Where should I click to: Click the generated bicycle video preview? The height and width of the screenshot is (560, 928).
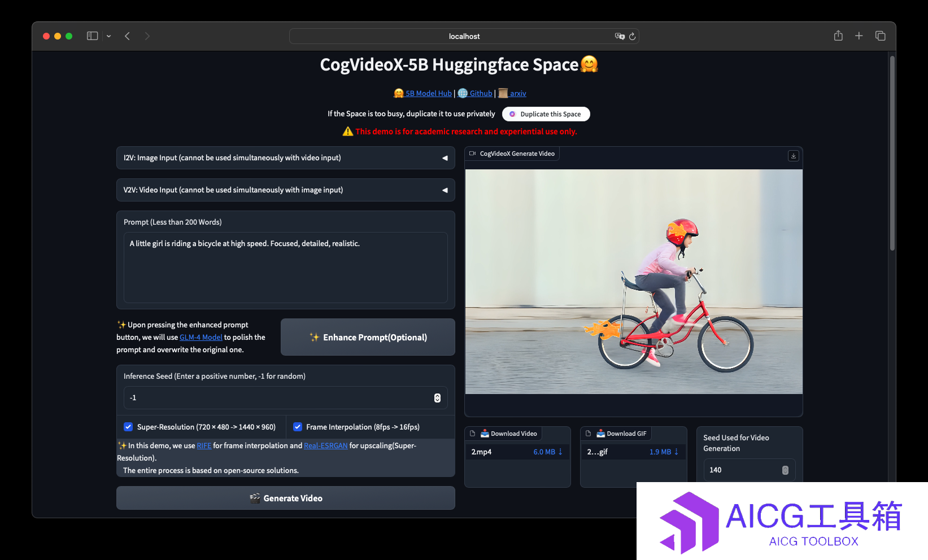[x=634, y=282]
